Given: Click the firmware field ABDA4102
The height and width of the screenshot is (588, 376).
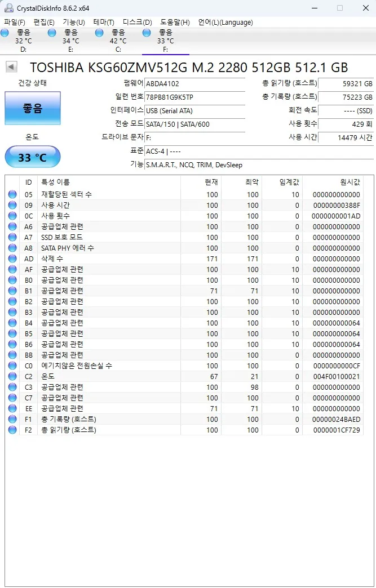Looking at the screenshot, I should coord(194,83).
